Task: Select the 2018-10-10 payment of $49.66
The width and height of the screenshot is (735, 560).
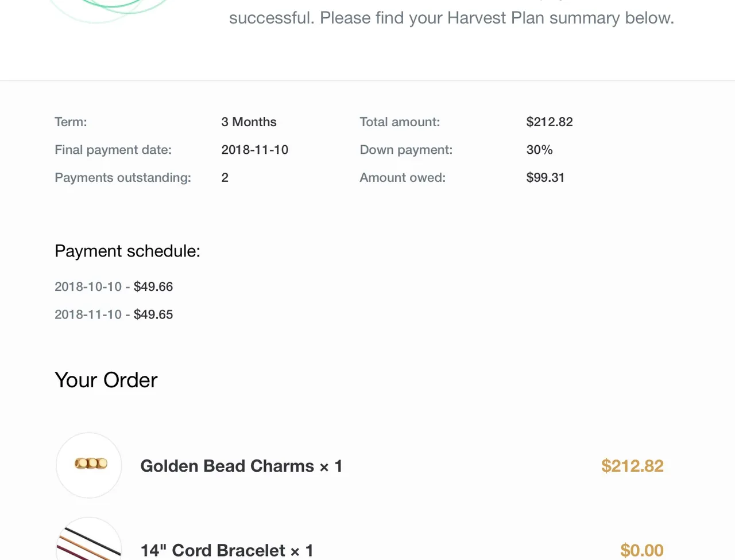Action: [x=114, y=286]
